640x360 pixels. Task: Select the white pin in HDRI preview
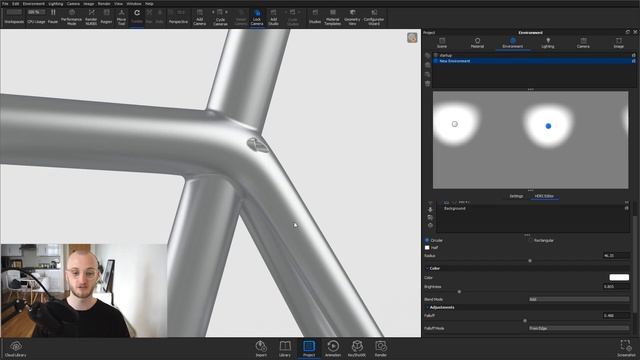click(x=455, y=124)
